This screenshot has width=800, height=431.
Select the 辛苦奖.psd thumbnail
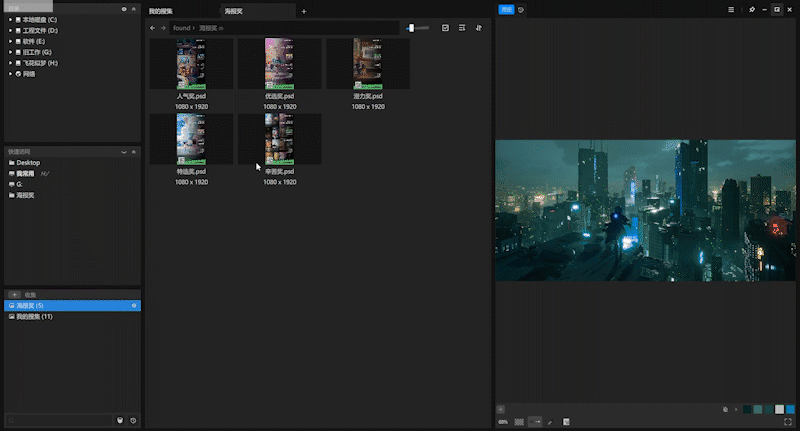280,139
